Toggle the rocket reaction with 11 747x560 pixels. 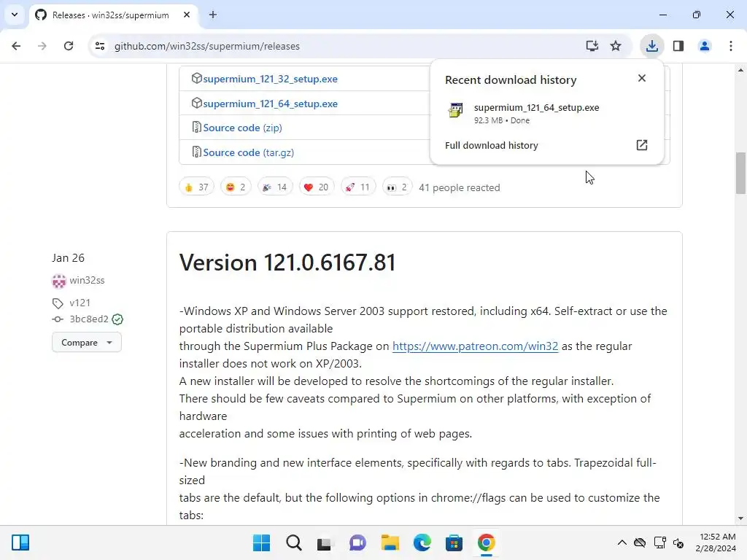point(357,187)
